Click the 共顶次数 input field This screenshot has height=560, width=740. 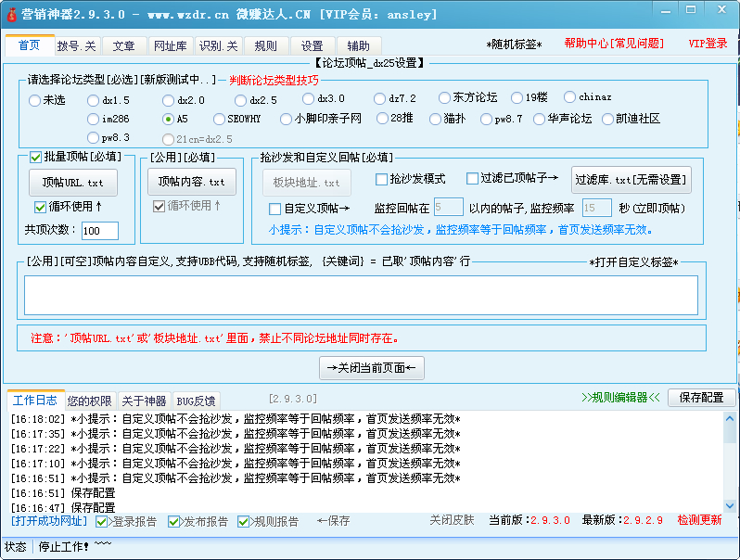(x=99, y=231)
